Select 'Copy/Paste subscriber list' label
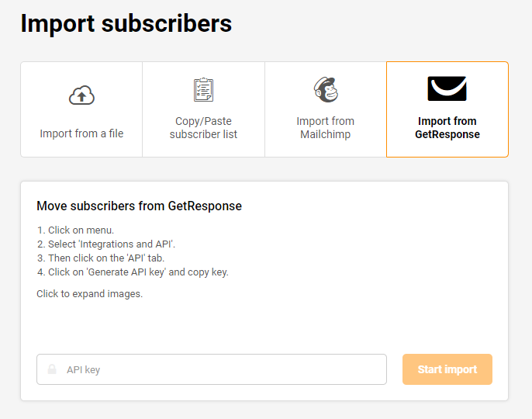This screenshot has width=532, height=419. tap(203, 128)
